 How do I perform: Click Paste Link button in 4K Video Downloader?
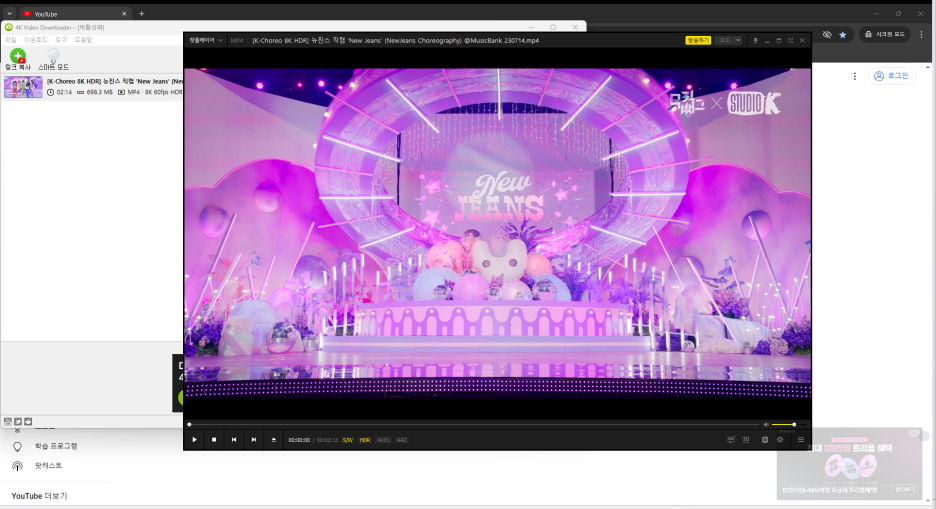coord(18,60)
